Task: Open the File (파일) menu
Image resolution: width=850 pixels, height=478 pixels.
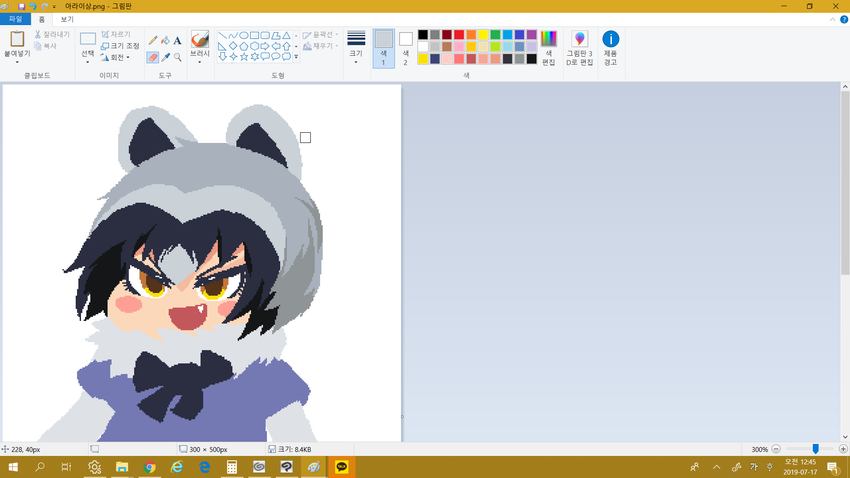Action: click(15, 19)
